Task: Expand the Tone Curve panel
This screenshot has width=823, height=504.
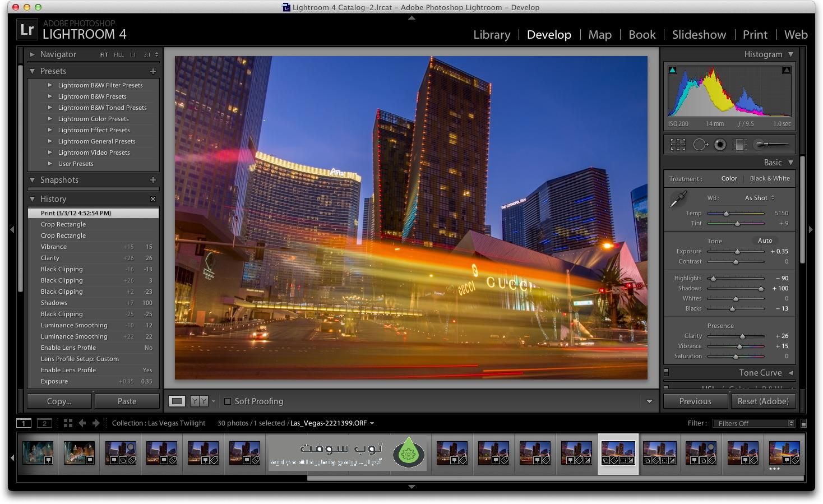Action: pyautogui.click(x=791, y=373)
